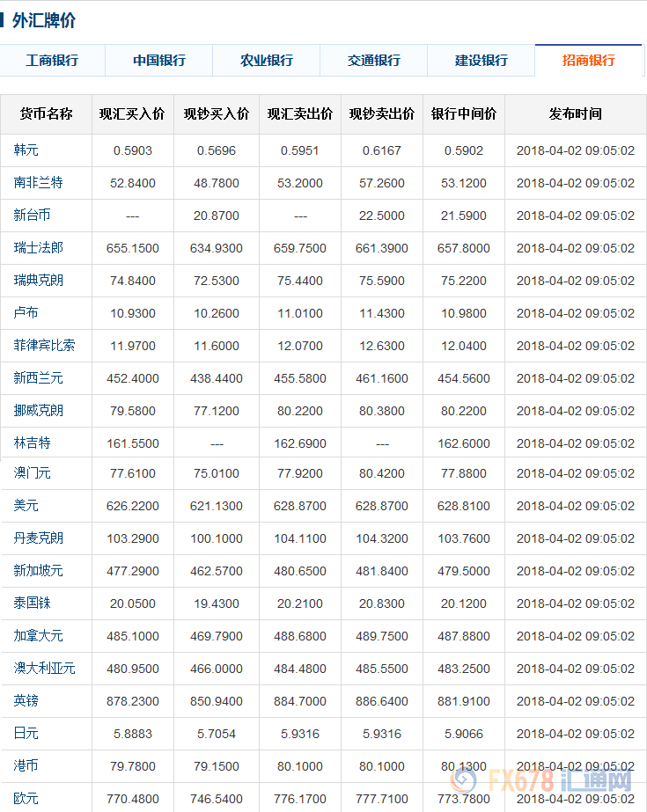Viewport: 647px width, 812px height.
Task: Select the 瑞典克朗 cash buying 72.5300
Action: tap(217, 281)
